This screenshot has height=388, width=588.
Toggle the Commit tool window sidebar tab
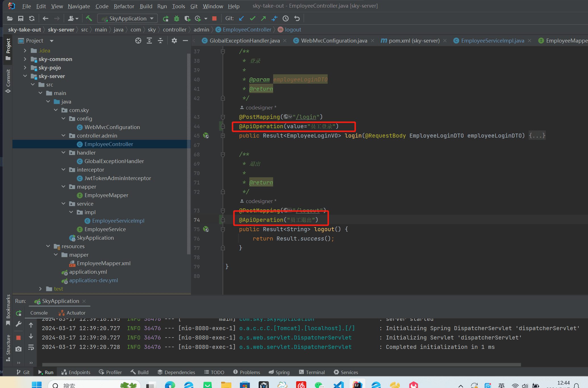(x=8, y=81)
